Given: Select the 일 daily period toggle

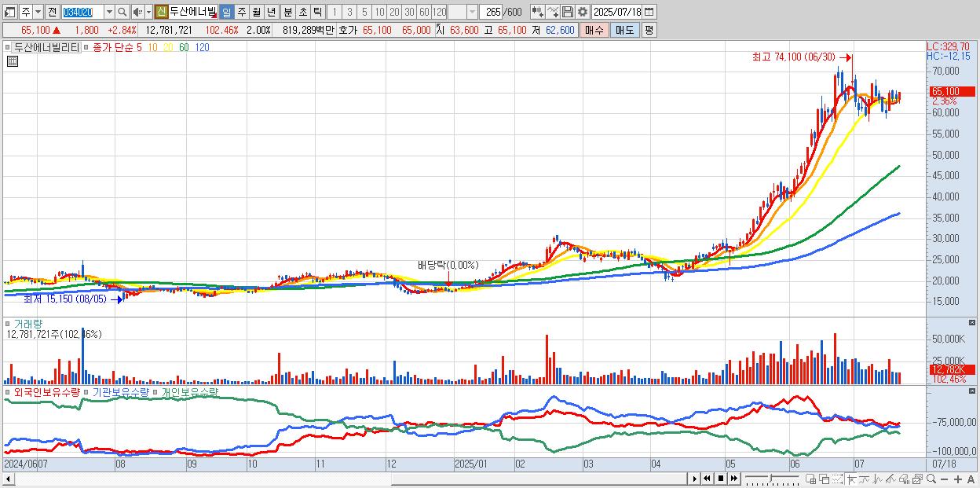Looking at the screenshot, I should pyautogui.click(x=225, y=12).
